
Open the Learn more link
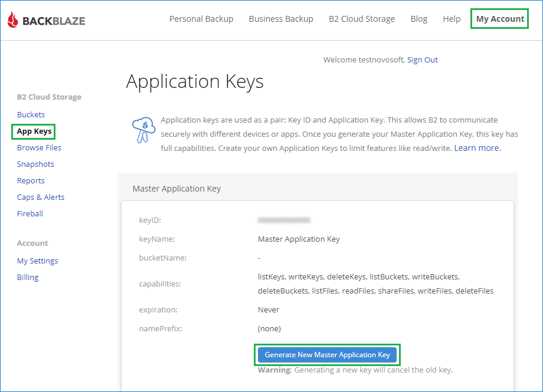pos(476,148)
